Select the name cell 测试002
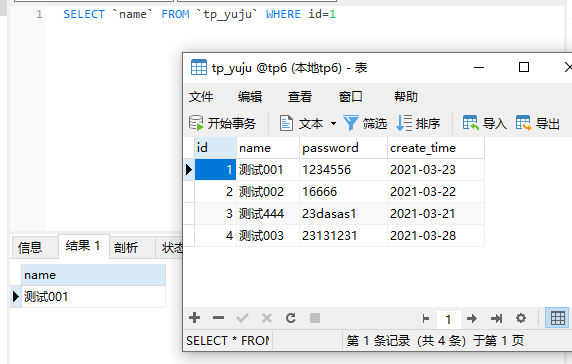Image resolution: width=572 pixels, height=364 pixels. tap(268, 191)
